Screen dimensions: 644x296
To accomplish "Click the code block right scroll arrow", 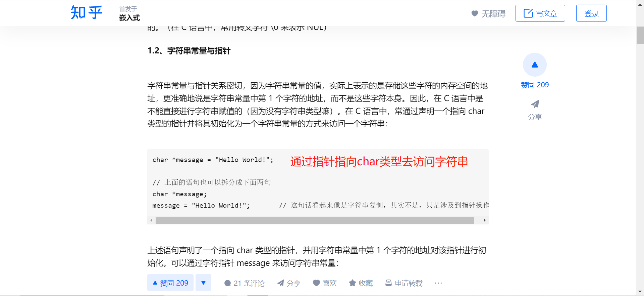I will click(484, 220).
